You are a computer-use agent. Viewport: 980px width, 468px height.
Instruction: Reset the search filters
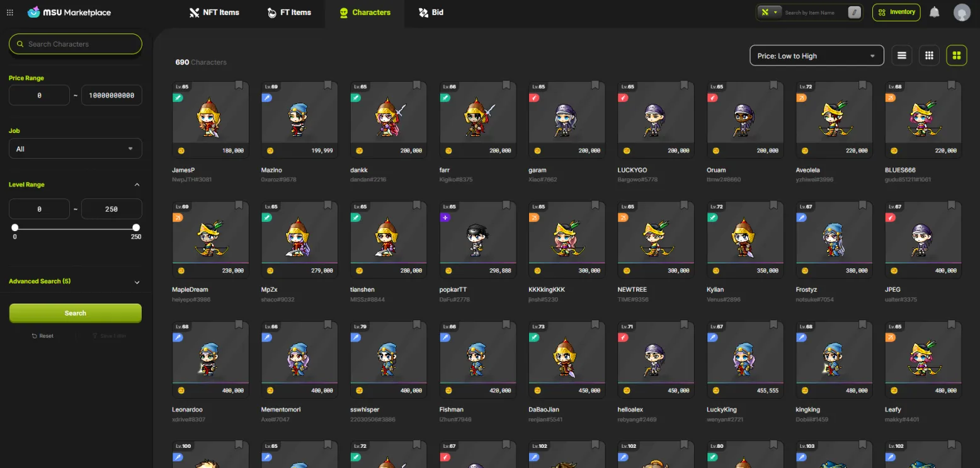43,336
